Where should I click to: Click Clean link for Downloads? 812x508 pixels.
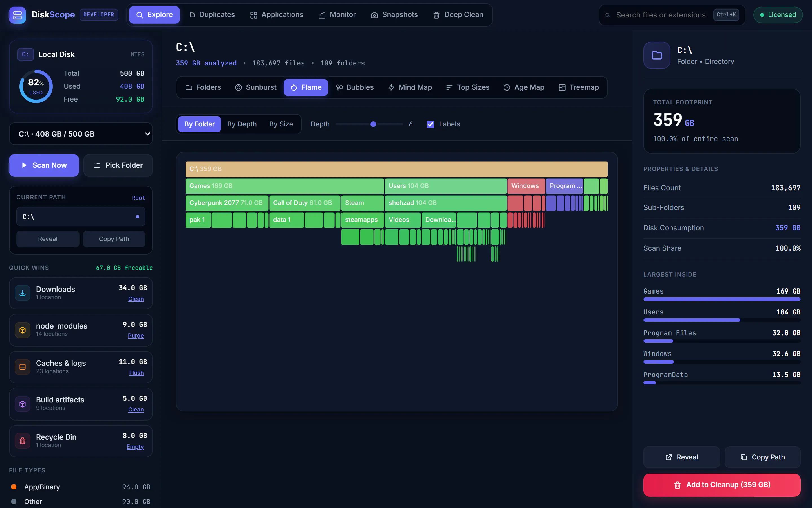pos(136,299)
